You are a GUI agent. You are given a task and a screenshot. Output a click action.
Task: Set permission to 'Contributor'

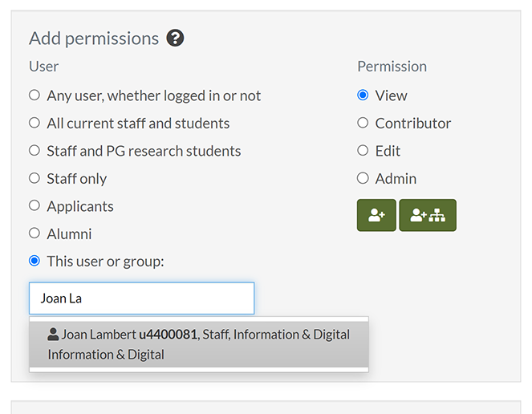pos(363,123)
